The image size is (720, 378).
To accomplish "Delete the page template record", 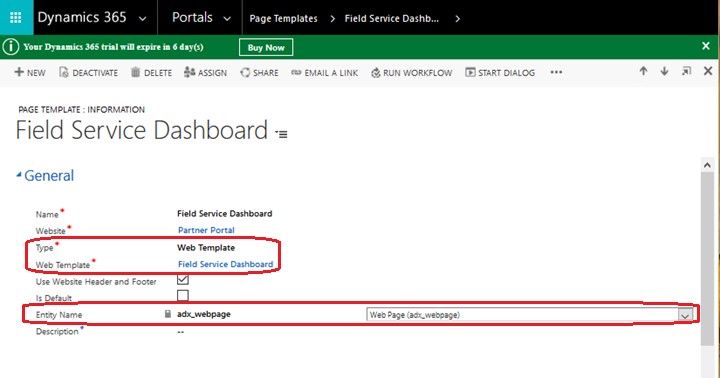I will (x=152, y=73).
